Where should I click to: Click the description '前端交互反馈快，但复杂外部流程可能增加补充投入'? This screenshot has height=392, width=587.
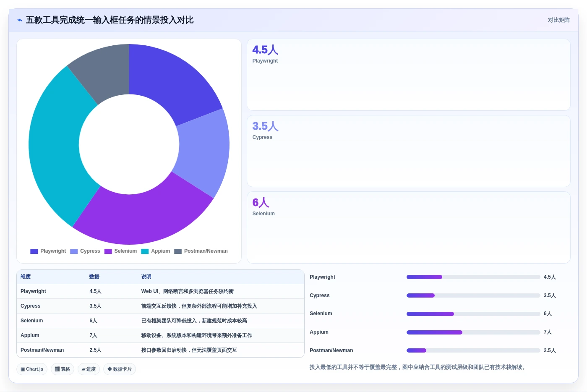(x=199, y=306)
